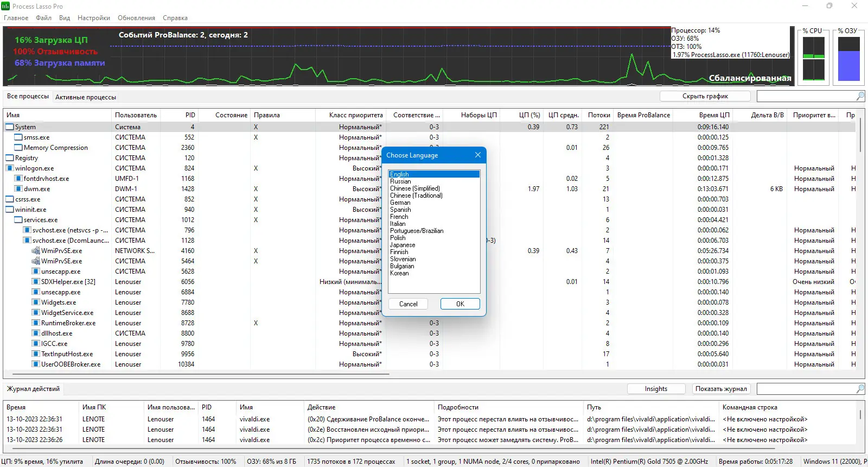
Task: Click the IGCC.exe process icon
Action: coord(36,344)
